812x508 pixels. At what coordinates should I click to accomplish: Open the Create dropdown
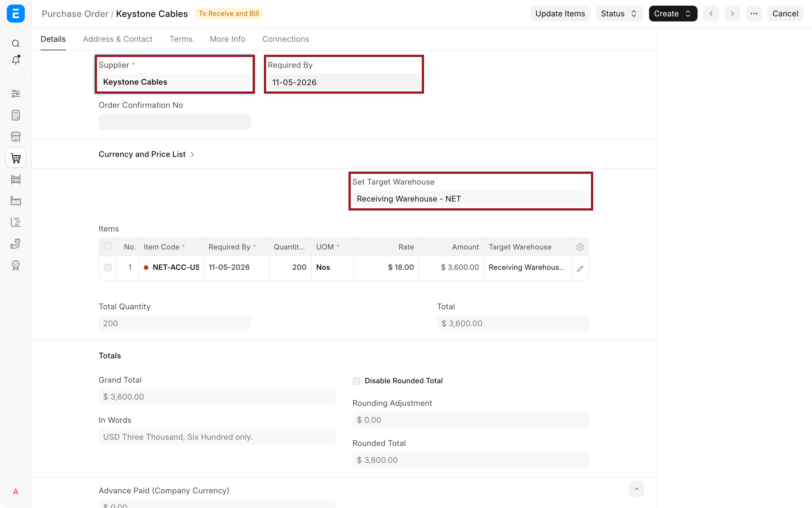[673, 14]
